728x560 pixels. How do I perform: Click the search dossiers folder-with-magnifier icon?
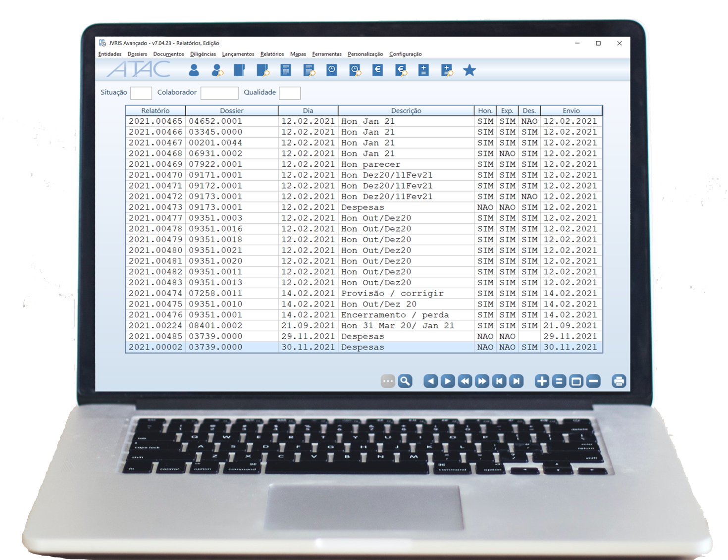(x=263, y=70)
